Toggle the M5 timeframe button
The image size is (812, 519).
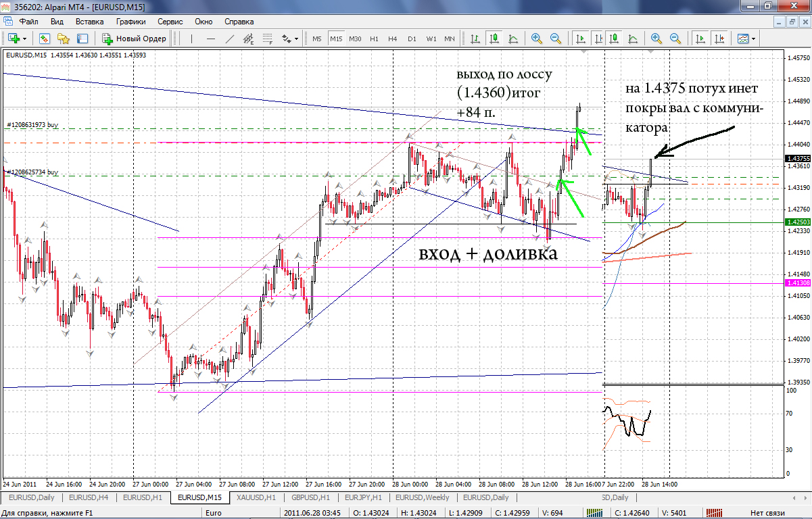pyautogui.click(x=316, y=39)
